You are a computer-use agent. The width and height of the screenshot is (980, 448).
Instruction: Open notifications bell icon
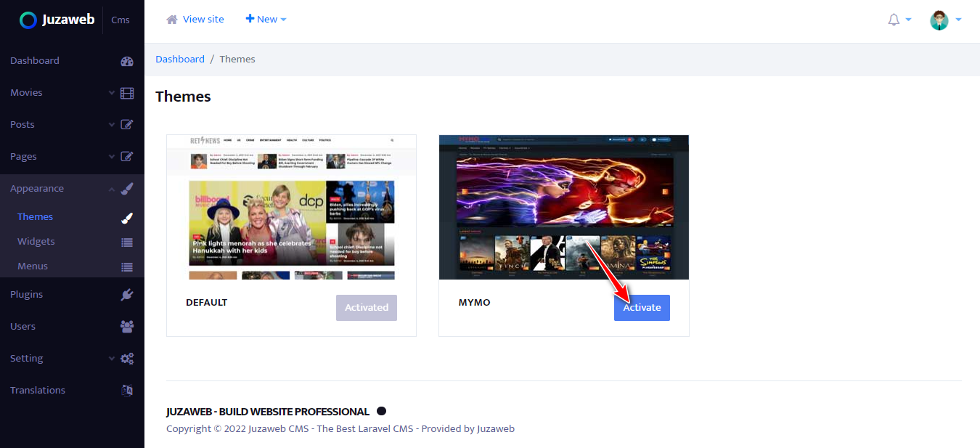tap(894, 20)
